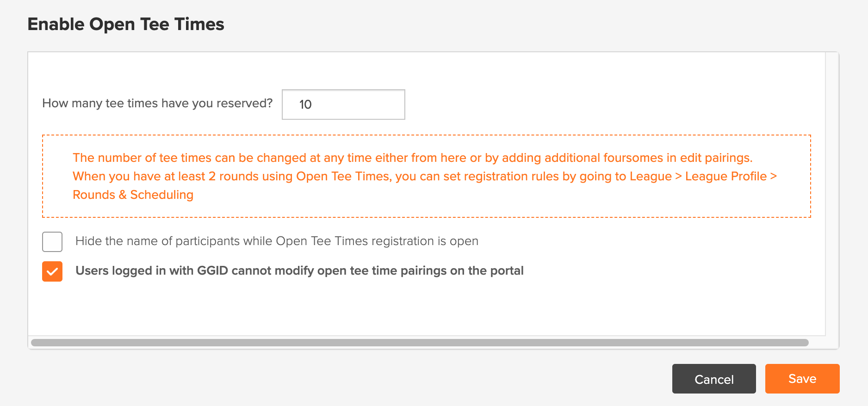868x406 pixels.
Task: Click the value 10 in the input
Action: tap(305, 105)
